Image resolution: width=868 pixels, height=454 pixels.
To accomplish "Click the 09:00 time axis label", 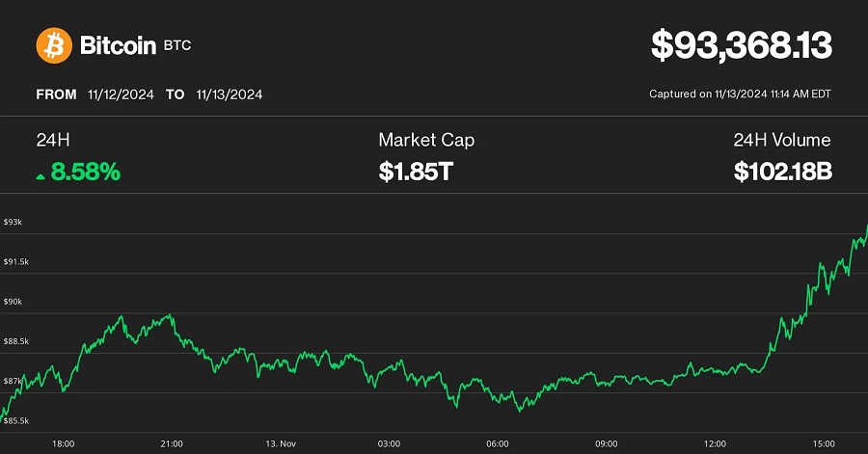I will tap(607, 444).
